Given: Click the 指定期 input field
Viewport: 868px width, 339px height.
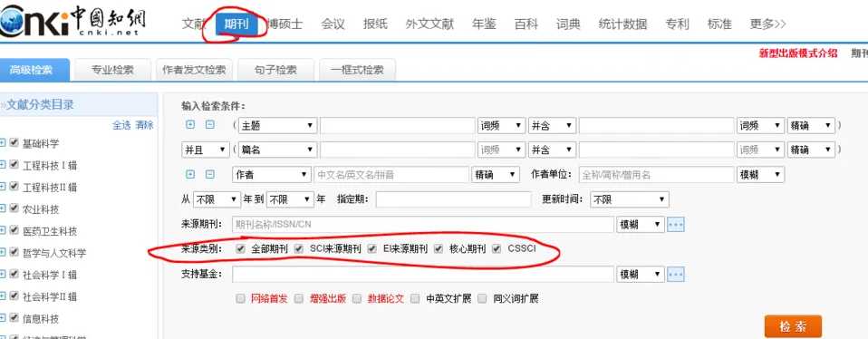Looking at the screenshot, I should click(453, 199).
